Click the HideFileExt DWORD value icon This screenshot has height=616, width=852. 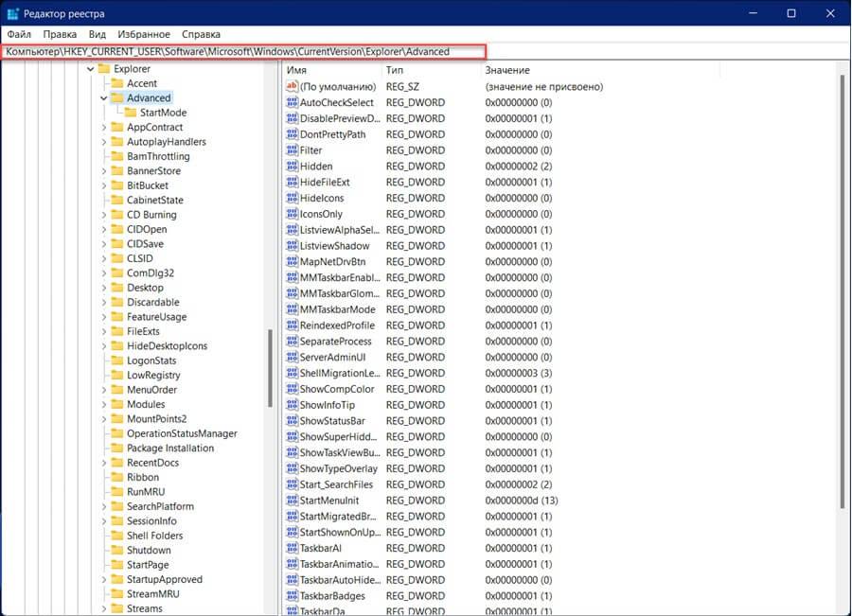pos(292,182)
